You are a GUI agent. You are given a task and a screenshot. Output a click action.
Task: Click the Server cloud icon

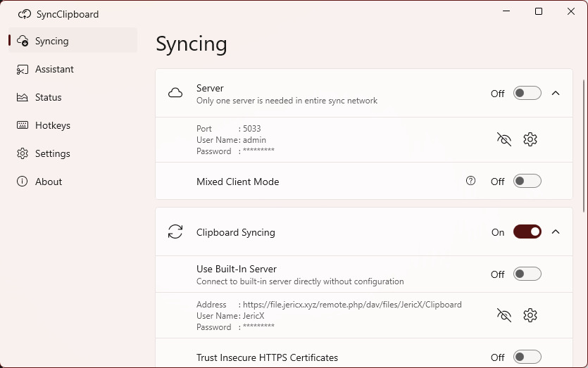point(175,93)
